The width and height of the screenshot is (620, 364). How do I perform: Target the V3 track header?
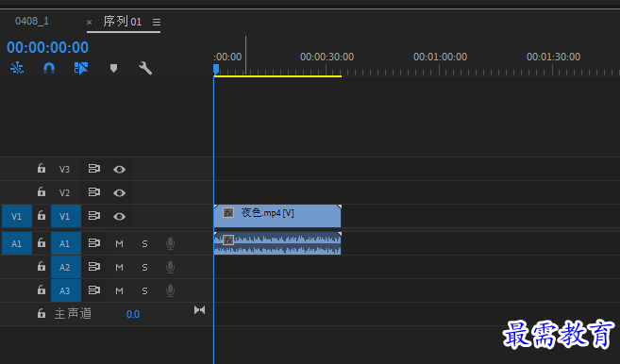click(x=64, y=169)
